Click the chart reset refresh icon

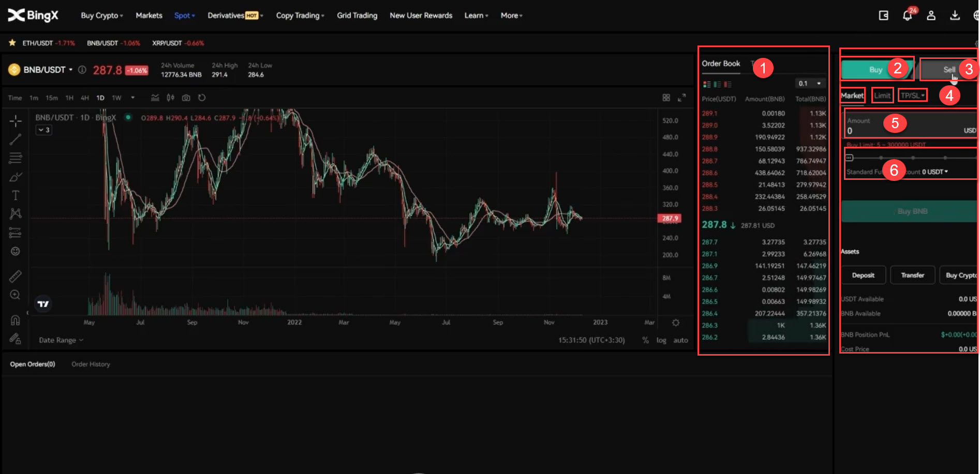coord(202,98)
